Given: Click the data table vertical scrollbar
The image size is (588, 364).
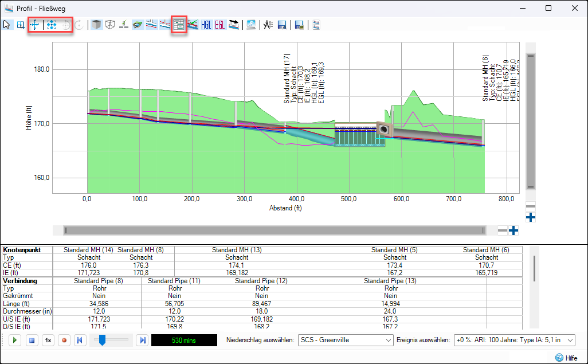Looking at the screenshot, I should [x=534, y=269].
